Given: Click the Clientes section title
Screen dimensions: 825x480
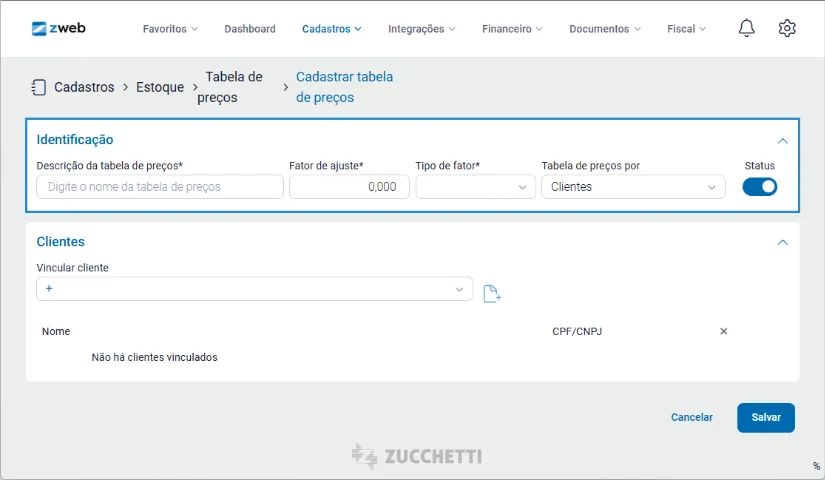Looking at the screenshot, I should click(x=61, y=242).
